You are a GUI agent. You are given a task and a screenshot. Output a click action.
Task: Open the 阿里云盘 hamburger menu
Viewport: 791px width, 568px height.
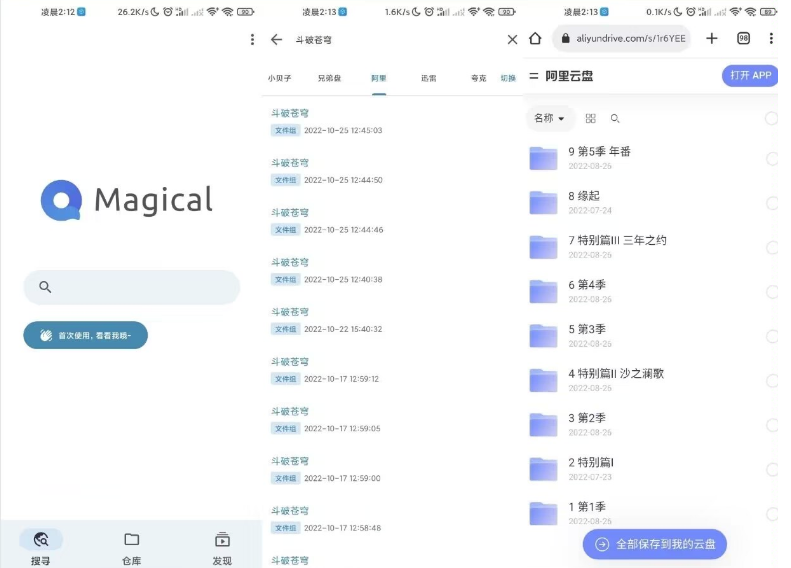pyautogui.click(x=534, y=76)
